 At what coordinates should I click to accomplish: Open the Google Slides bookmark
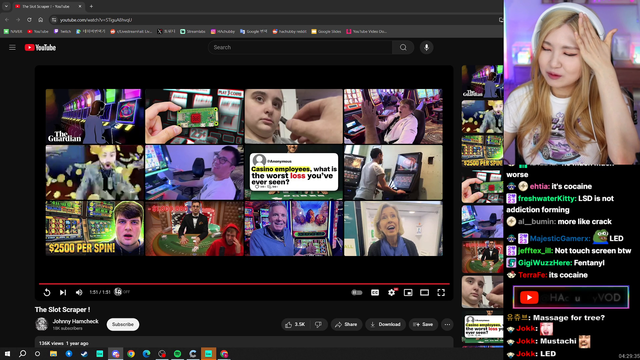326,31
